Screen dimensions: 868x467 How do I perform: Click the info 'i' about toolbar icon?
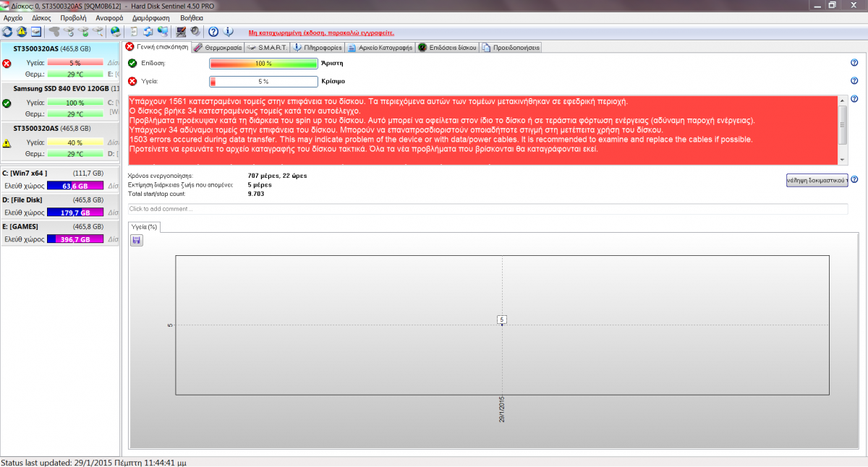(x=229, y=32)
